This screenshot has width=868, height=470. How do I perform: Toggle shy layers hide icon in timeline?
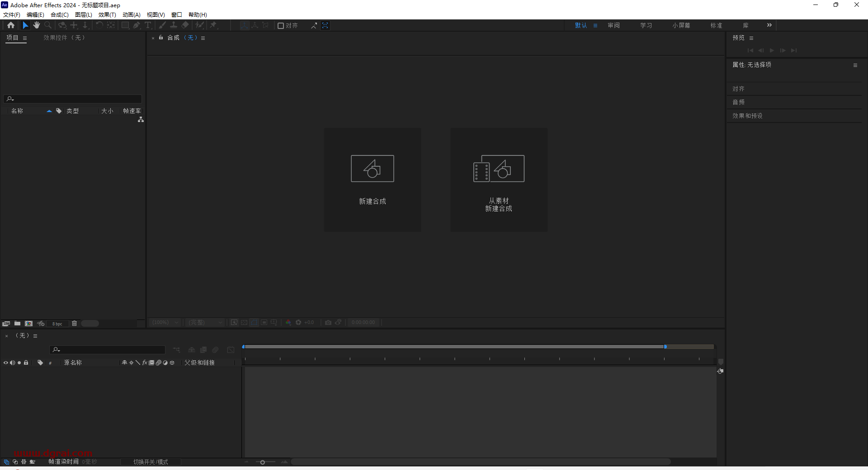pyautogui.click(x=192, y=350)
